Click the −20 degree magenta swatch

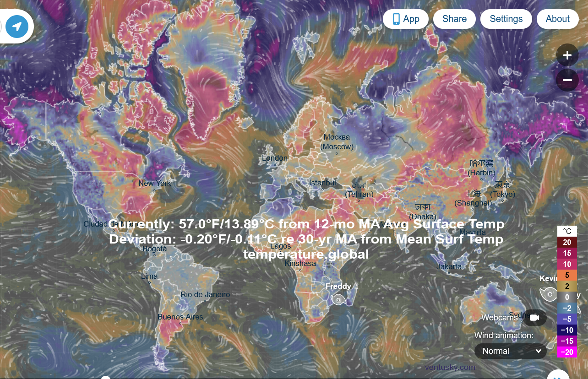[x=567, y=352]
